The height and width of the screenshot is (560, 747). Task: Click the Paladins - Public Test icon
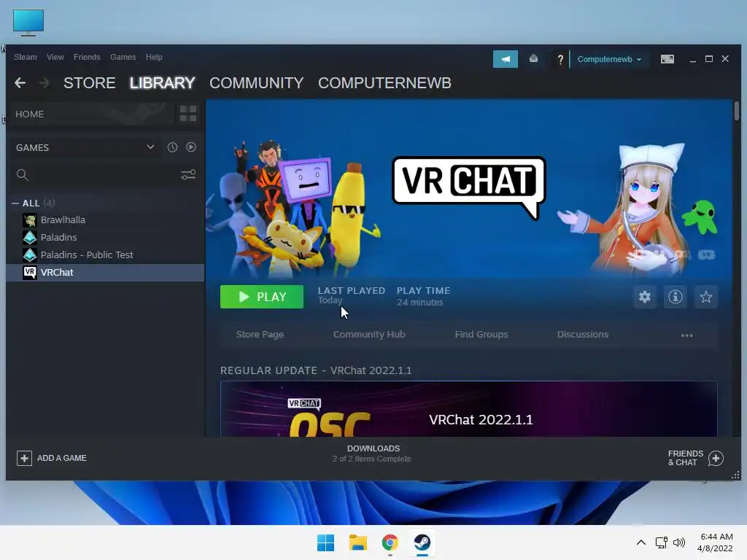(x=29, y=254)
